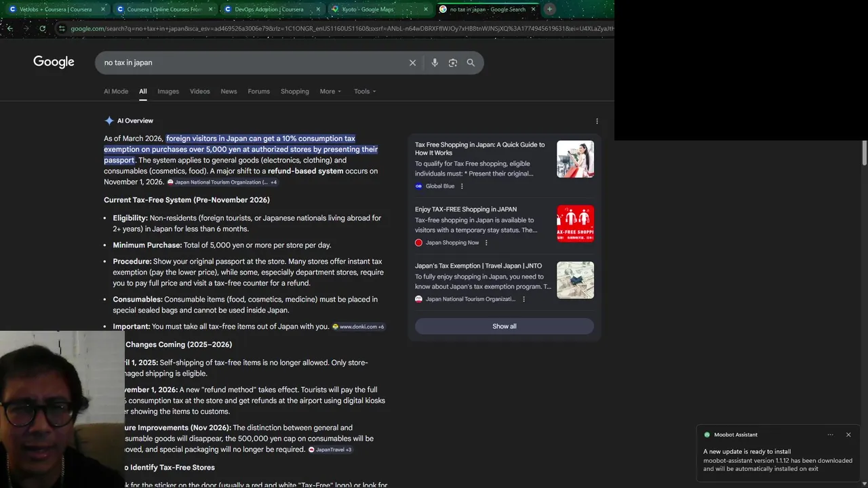The height and width of the screenshot is (488, 868).
Task: Open 'Tax Free Shopping in Japan: A Quick Guide' article
Action: click(480, 148)
